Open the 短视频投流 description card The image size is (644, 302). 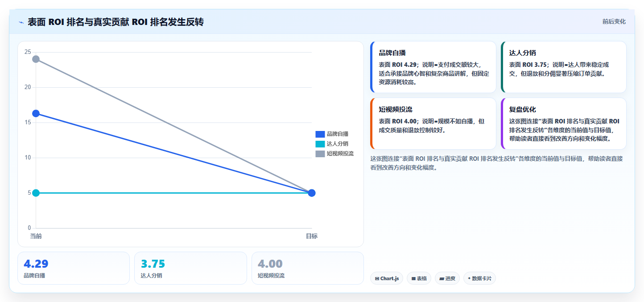point(433,123)
